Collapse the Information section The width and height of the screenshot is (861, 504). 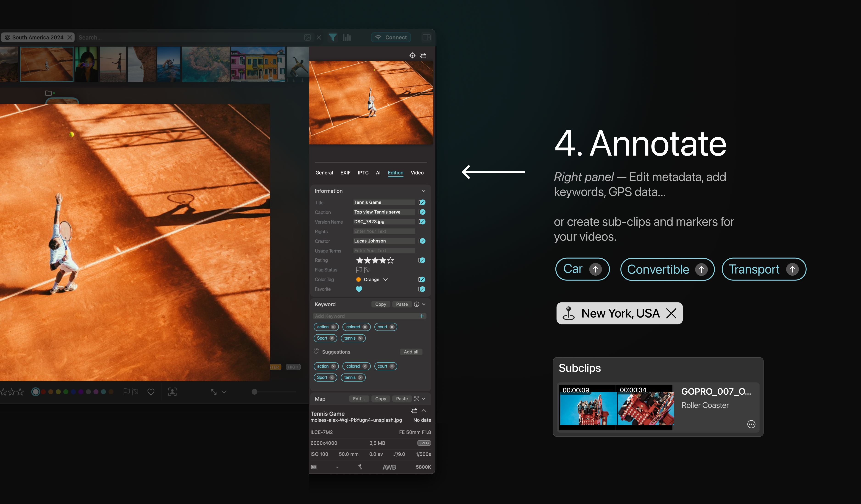click(x=423, y=191)
